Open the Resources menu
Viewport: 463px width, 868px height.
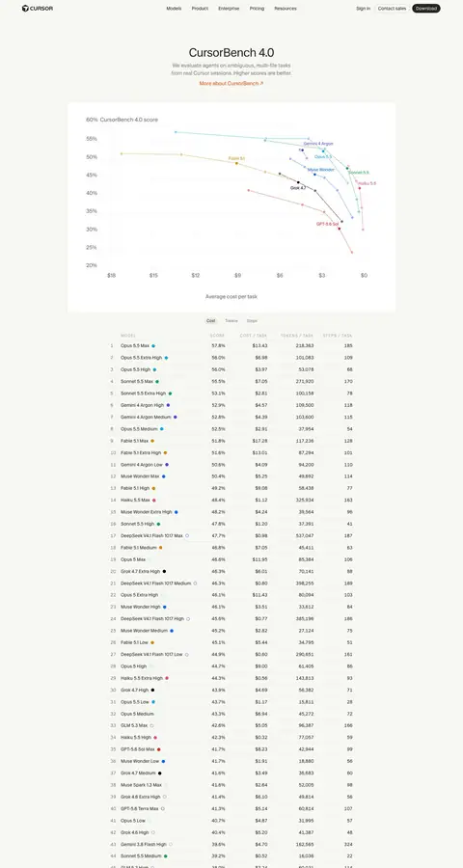point(286,9)
